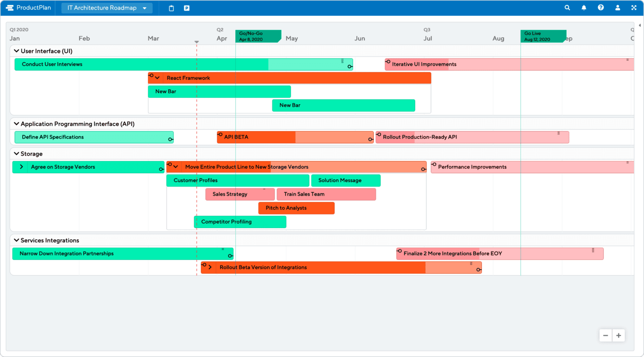Open the search icon in the header
The width and height of the screenshot is (644, 357).
pos(567,8)
